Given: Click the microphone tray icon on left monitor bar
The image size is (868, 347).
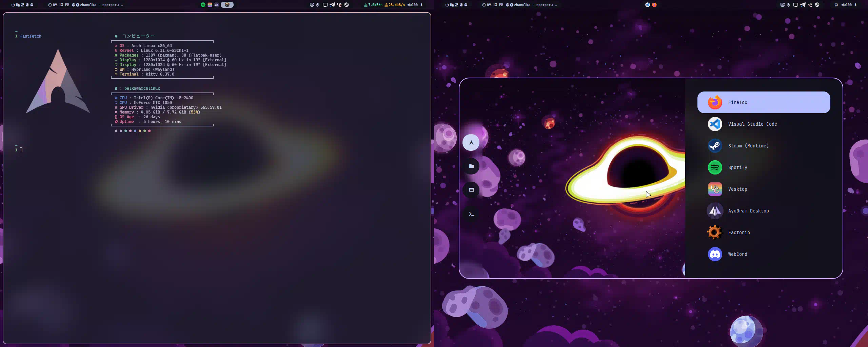Looking at the screenshot, I should click(318, 5).
